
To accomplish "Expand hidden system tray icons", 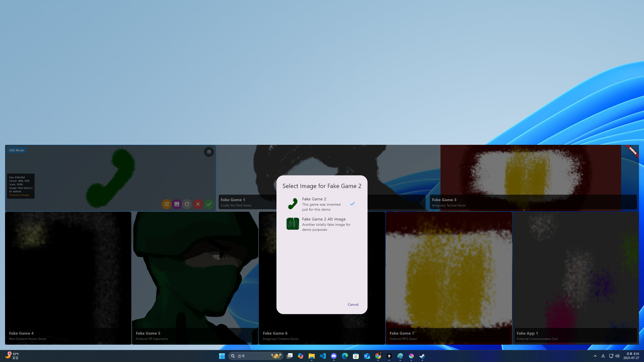I will [595, 356].
